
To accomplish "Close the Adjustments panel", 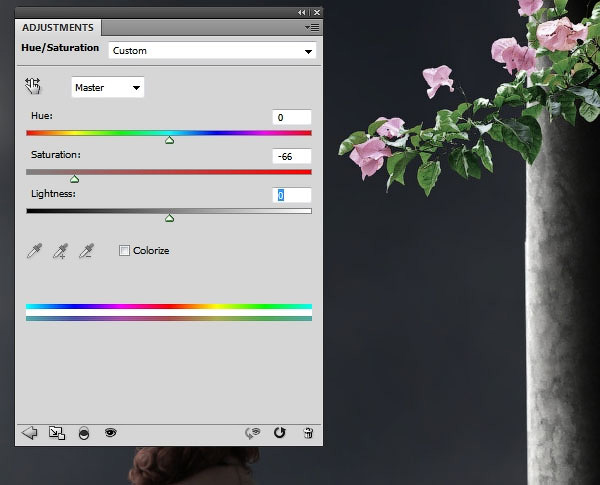I will tap(317, 13).
